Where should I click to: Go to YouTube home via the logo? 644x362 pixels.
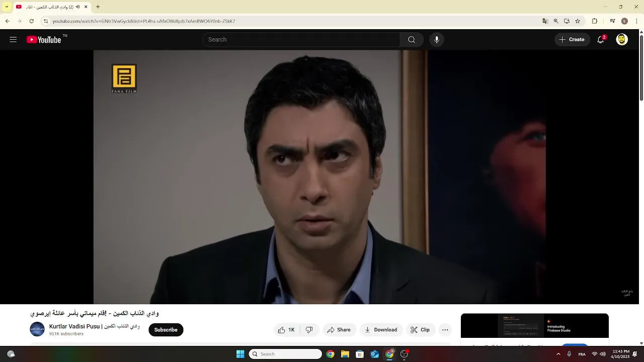[44, 40]
